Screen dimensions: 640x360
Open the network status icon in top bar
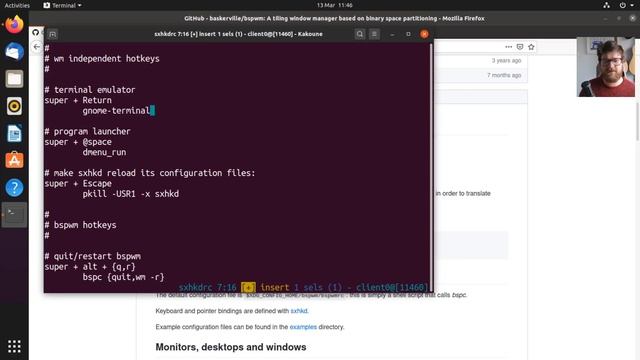click(x=607, y=5)
